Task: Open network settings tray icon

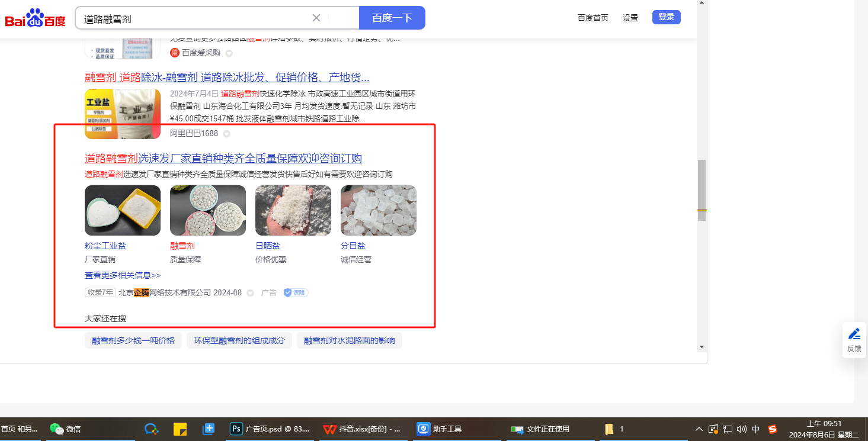Action: coord(728,429)
